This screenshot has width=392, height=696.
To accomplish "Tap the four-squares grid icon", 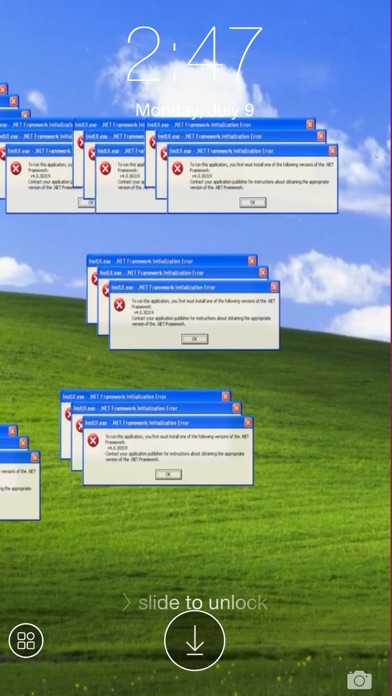I will pos(26,640).
